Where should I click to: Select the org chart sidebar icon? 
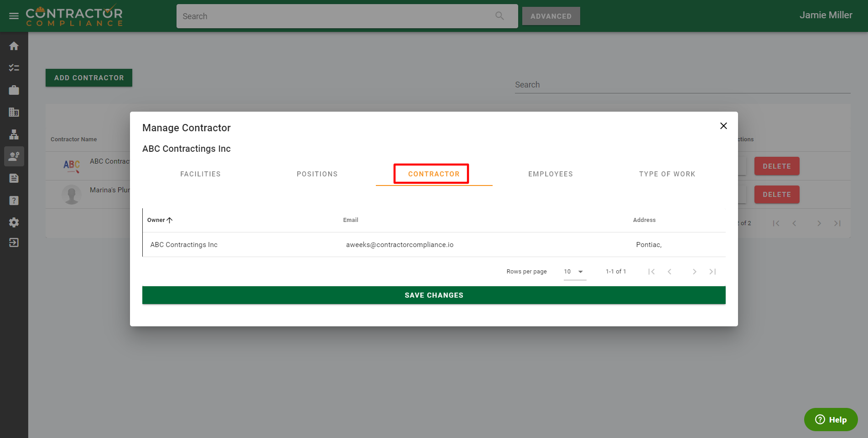click(14, 134)
